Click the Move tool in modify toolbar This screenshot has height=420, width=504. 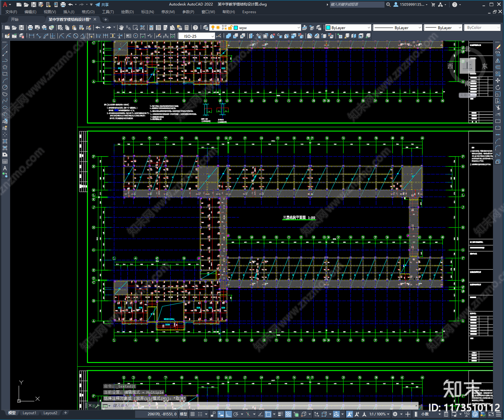(498, 81)
